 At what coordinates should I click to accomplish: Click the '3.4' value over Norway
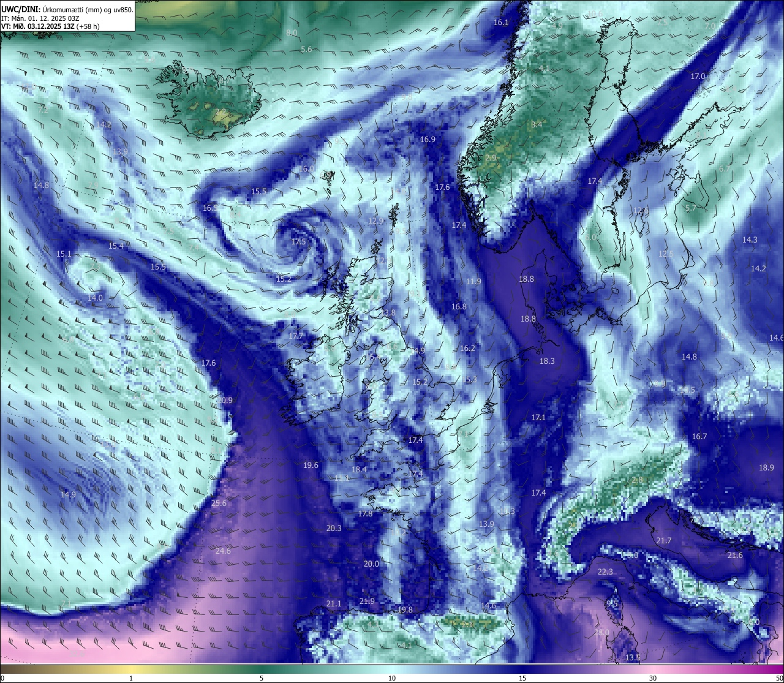click(537, 125)
